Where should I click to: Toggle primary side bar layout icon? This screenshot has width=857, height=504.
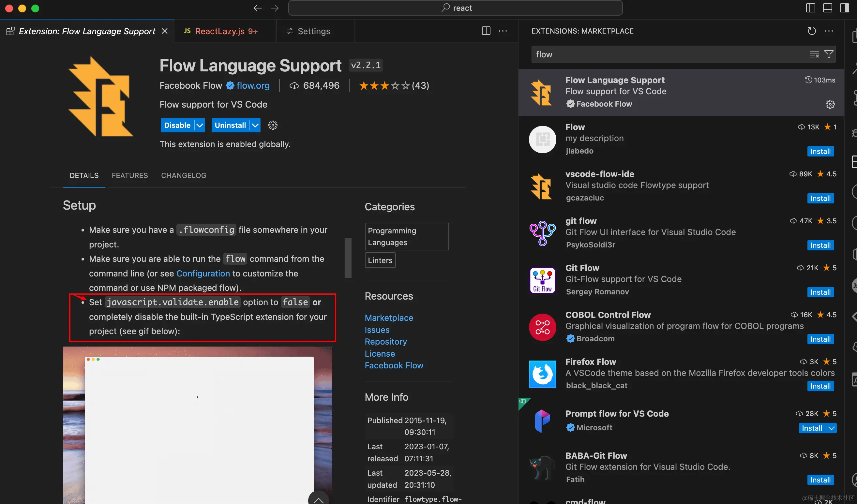[810, 8]
